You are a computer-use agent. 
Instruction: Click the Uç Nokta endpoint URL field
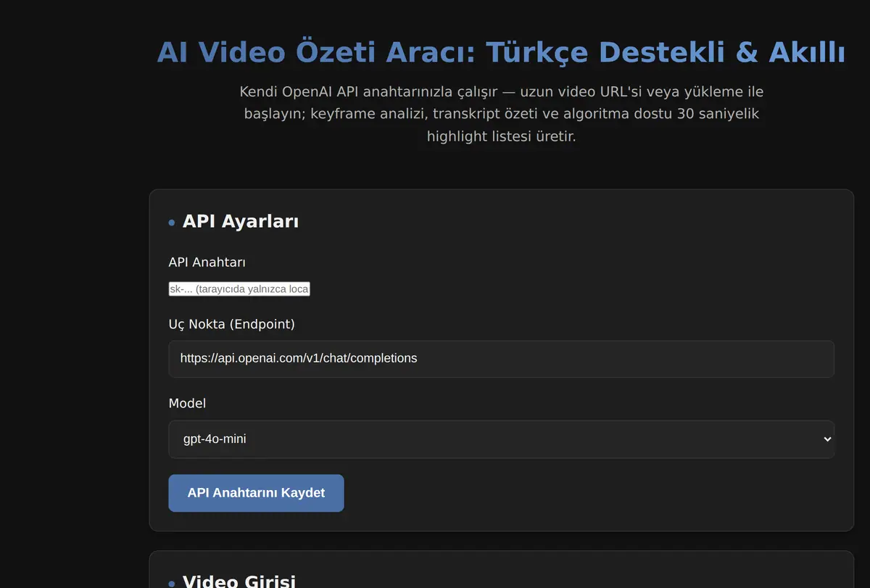click(x=501, y=359)
